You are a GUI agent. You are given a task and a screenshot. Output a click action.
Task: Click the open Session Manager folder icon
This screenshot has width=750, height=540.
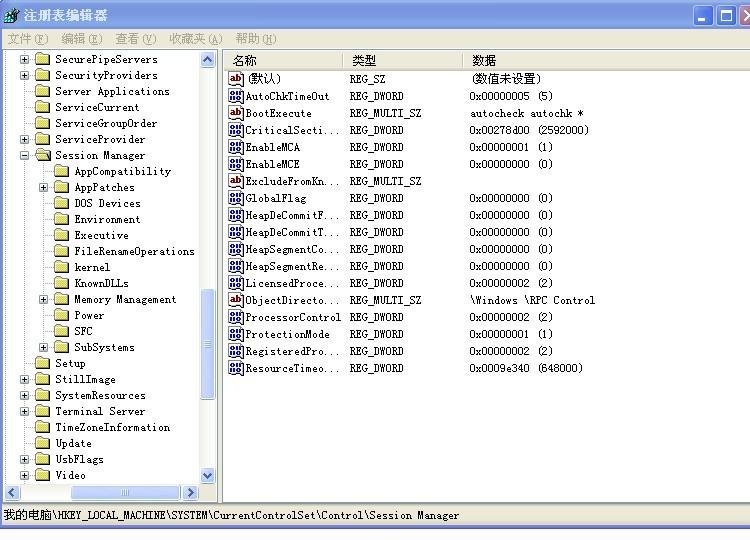point(43,154)
